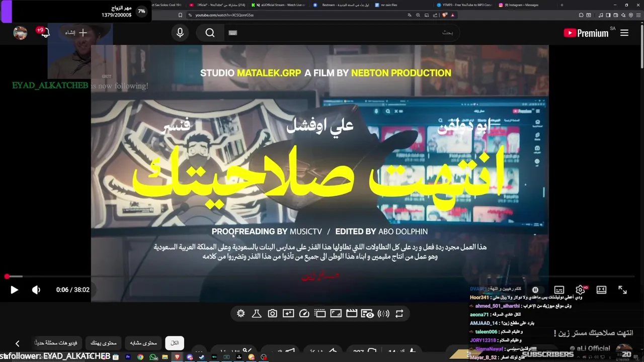Take a screenshot with camera icon
Image resolution: width=644 pixels, height=362 pixels.
[272, 313]
